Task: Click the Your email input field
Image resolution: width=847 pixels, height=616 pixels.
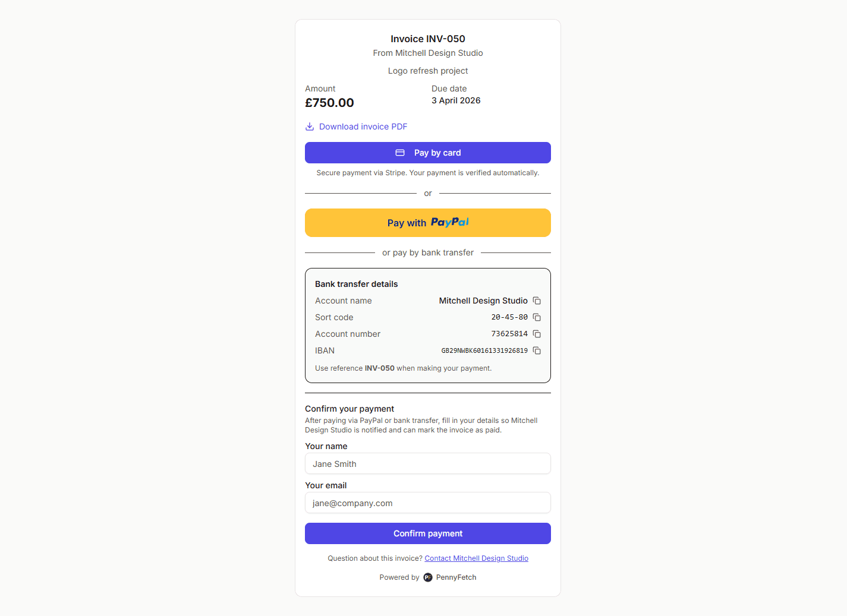Action: click(427, 503)
